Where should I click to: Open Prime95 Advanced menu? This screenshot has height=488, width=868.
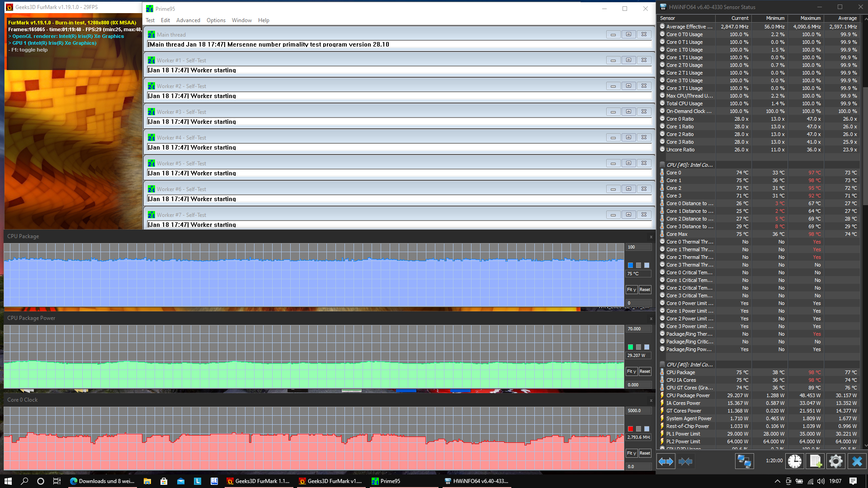point(188,20)
